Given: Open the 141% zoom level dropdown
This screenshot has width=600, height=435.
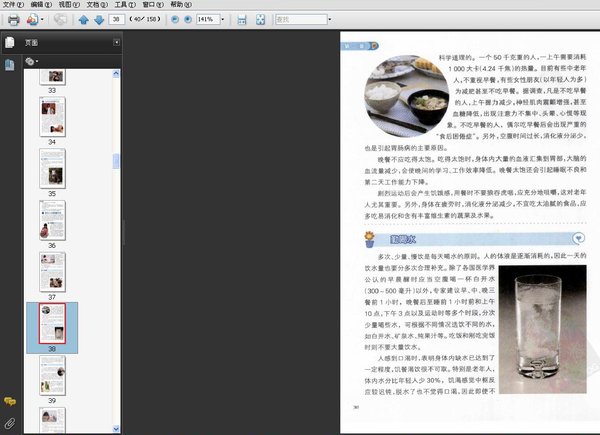Looking at the screenshot, I should click(221, 20).
